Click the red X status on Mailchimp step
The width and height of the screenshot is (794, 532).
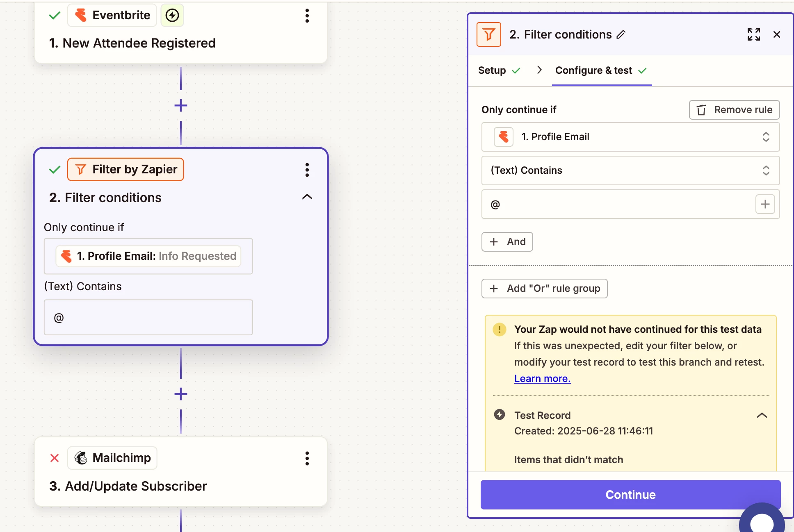point(55,458)
